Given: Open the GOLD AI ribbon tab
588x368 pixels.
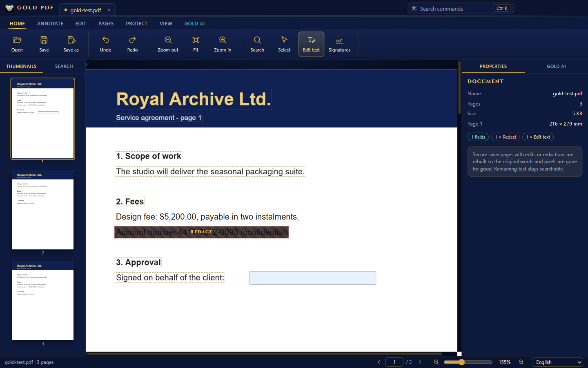Looking at the screenshot, I should tap(195, 23).
